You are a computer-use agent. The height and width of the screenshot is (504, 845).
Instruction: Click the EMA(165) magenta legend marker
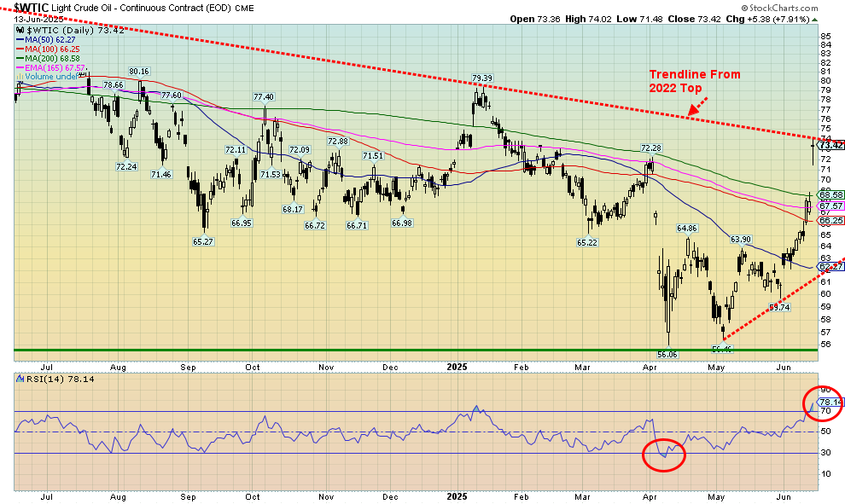[x=20, y=66]
